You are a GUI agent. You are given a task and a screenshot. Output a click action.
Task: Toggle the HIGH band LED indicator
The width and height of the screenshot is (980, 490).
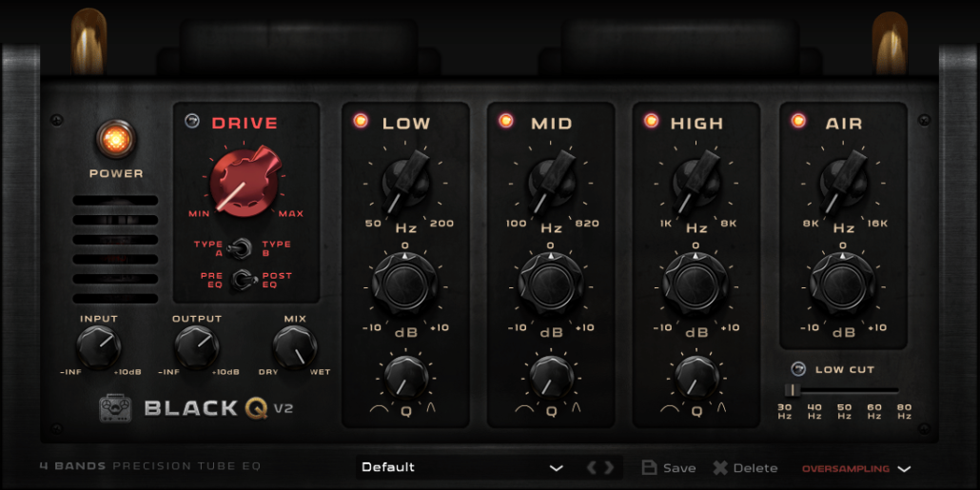(652, 121)
